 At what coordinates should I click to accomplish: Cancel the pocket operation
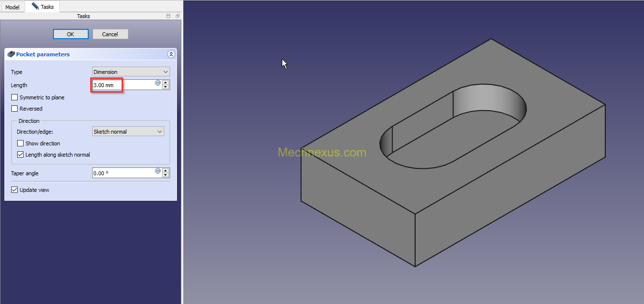tap(110, 34)
